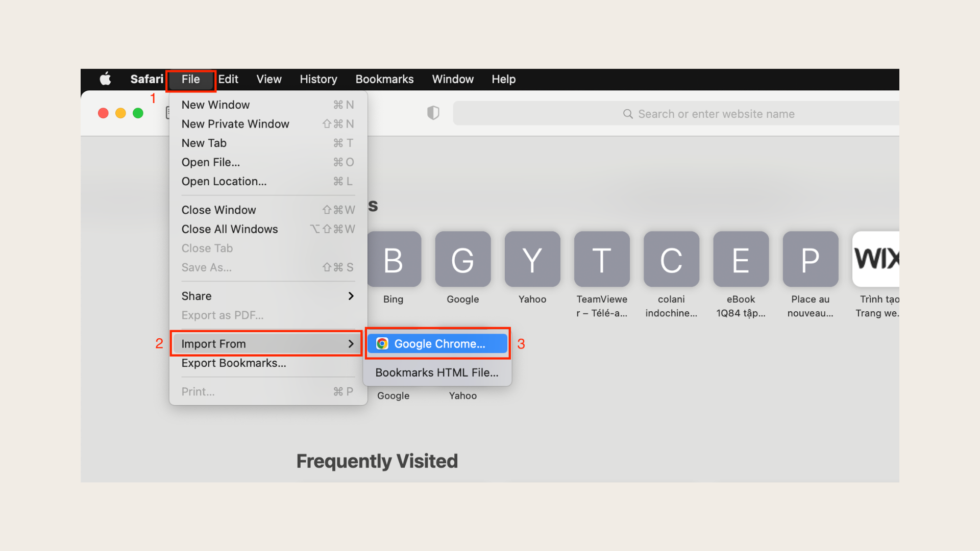
Task: Select New Private Window option
Action: pyautogui.click(x=235, y=124)
